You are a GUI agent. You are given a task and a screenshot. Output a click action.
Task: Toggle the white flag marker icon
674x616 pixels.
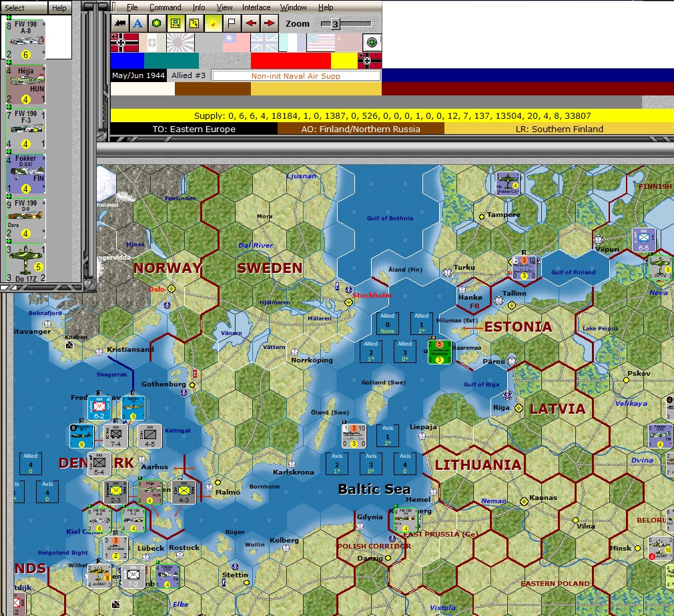[x=232, y=22]
